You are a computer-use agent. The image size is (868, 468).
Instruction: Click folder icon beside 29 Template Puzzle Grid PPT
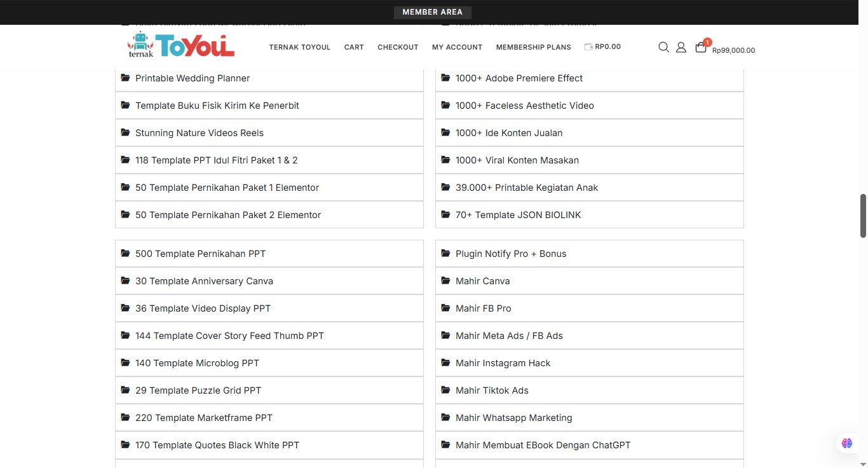tap(125, 390)
